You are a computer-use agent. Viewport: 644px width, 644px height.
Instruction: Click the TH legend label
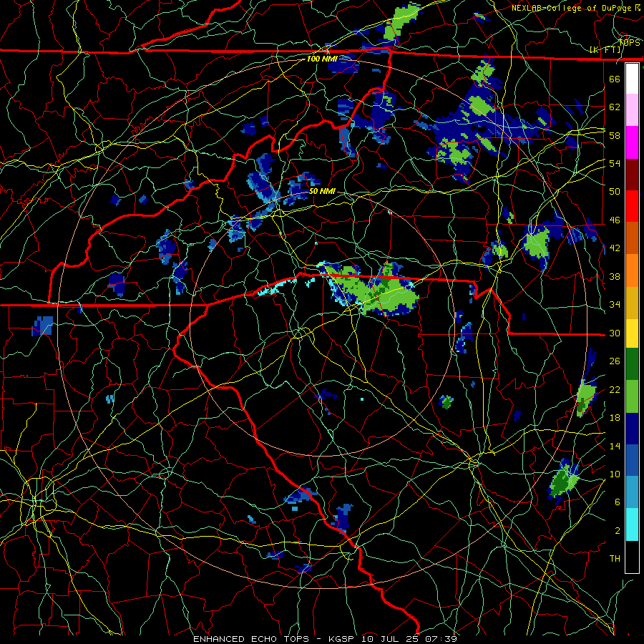615,559
